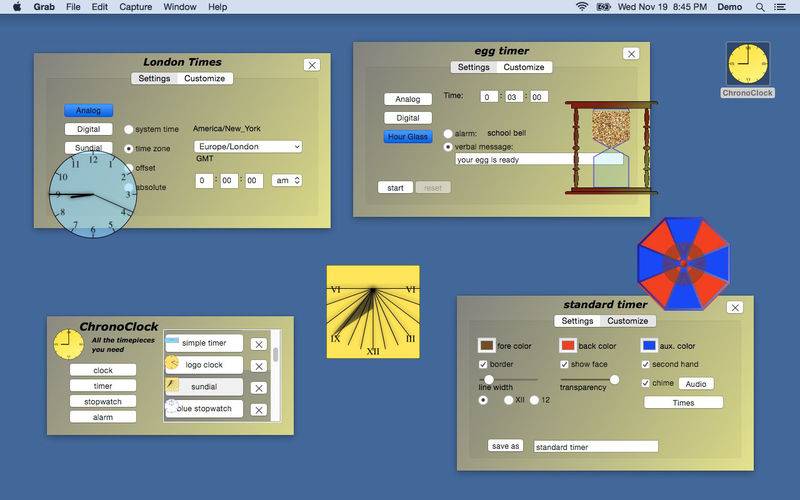Click the egg timer minutes field showing 03
Viewport: 800px width, 500px height.
coord(514,97)
